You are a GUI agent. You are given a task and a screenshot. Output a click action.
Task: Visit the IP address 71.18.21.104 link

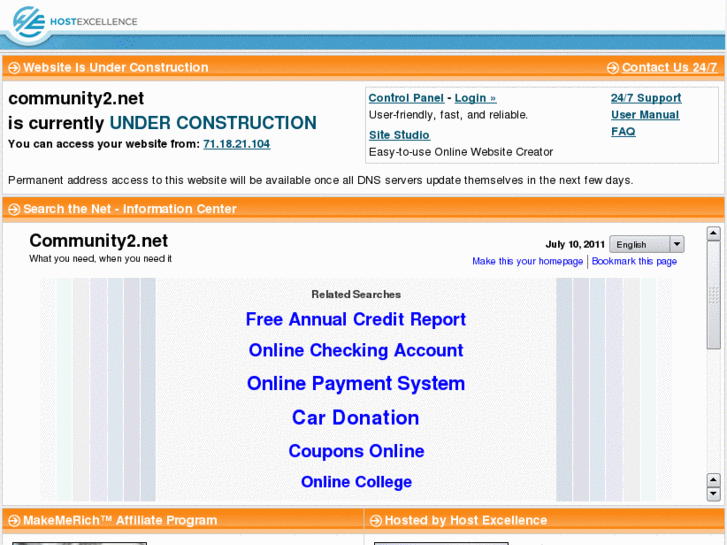(x=236, y=144)
